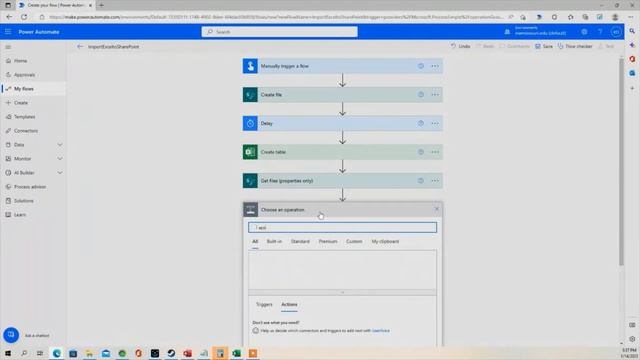Open Connectors in the sidebar

click(x=26, y=131)
